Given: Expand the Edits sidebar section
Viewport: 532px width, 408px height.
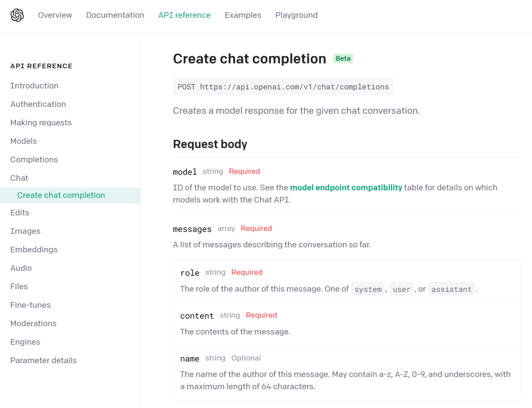Looking at the screenshot, I should [20, 213].
